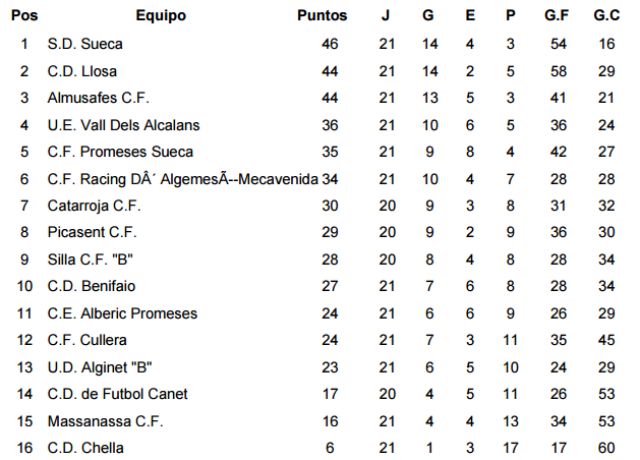Click U.E. Vall Dels Alcalans row name
This screenshot has width=640, height=460.
[x=124, y=125]
